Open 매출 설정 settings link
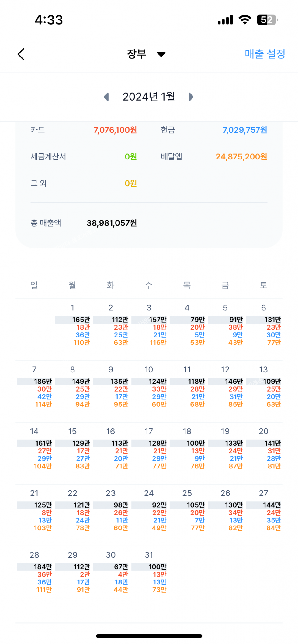Image resolution: width=298 pixels, height=644 pixels. [x=265, y=54]
